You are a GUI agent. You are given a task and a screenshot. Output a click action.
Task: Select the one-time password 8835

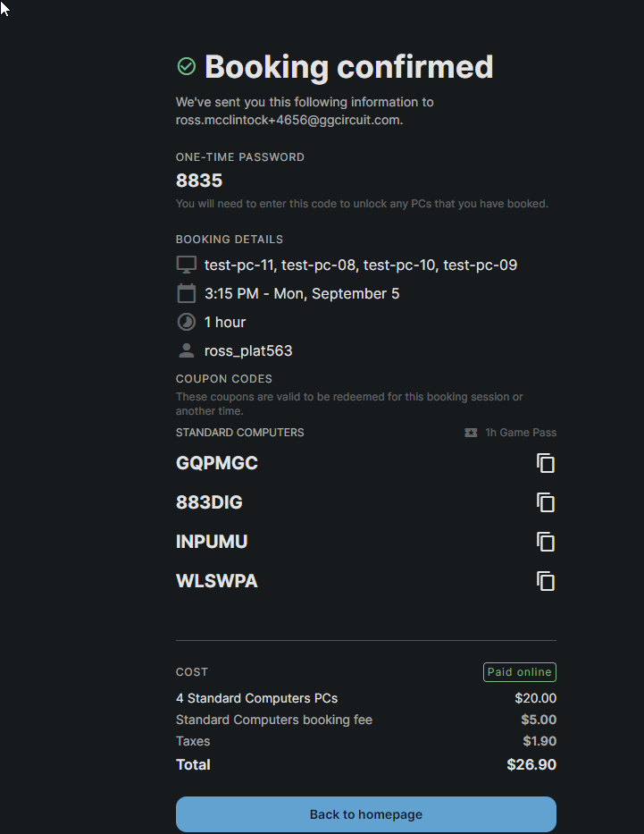198,181
